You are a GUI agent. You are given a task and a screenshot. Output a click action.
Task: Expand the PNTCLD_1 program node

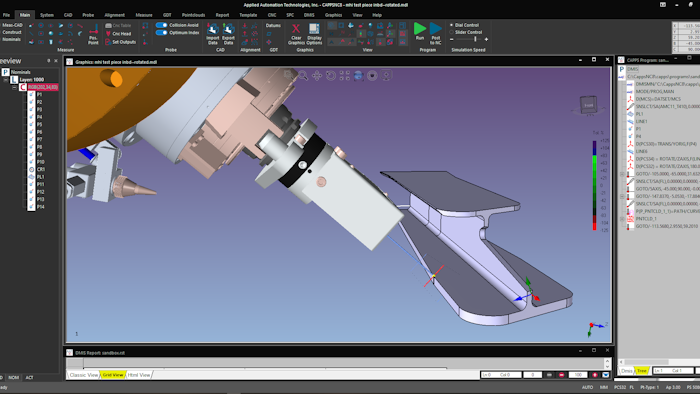point(622,219)
